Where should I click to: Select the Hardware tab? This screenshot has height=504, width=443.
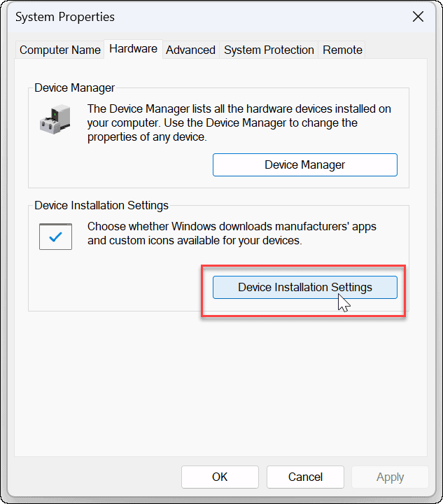coord(133,49)
